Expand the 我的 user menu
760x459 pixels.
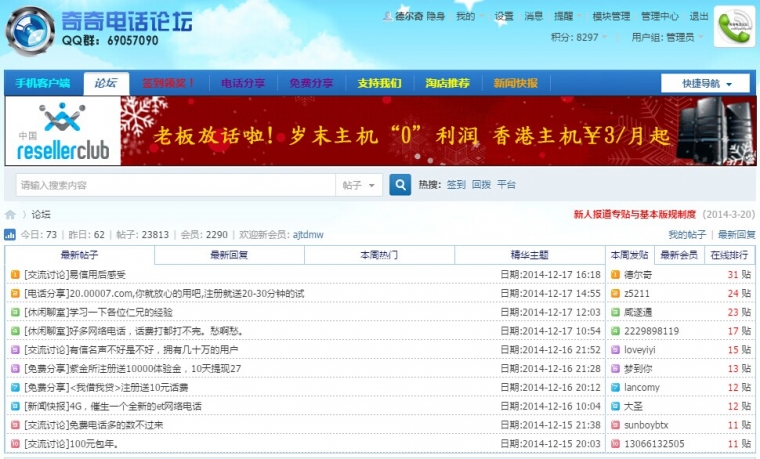point(469,16)
